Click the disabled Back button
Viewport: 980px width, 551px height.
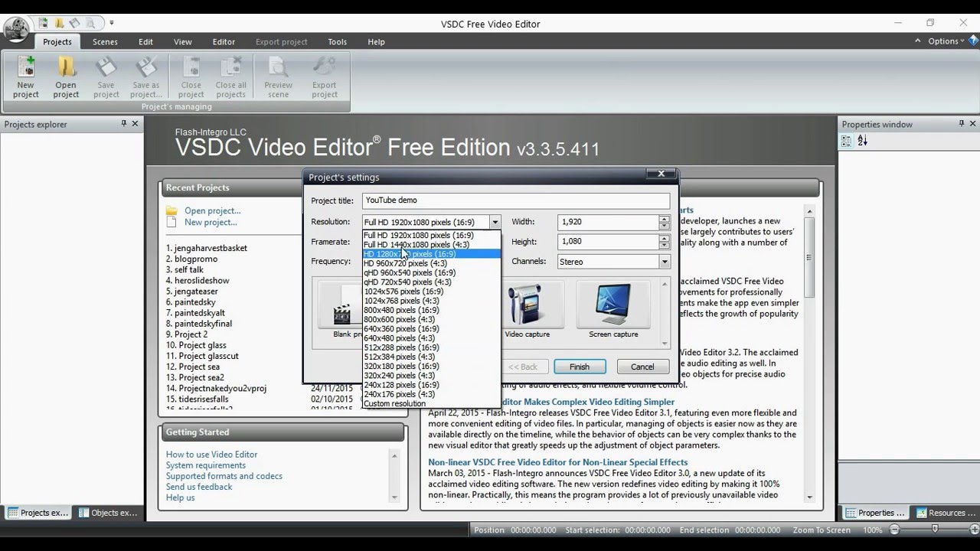click(x=523, y=367)
